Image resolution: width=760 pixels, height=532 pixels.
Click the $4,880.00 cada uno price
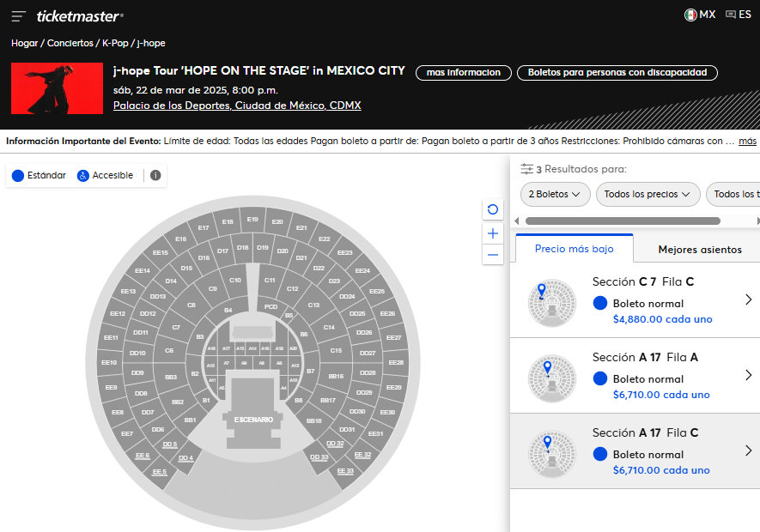(x=663, y=319)
